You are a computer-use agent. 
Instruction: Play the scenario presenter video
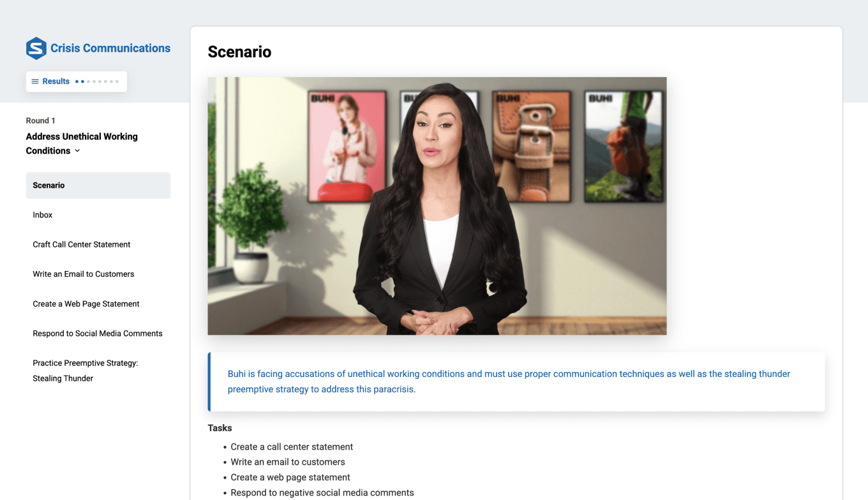point(437,206)
